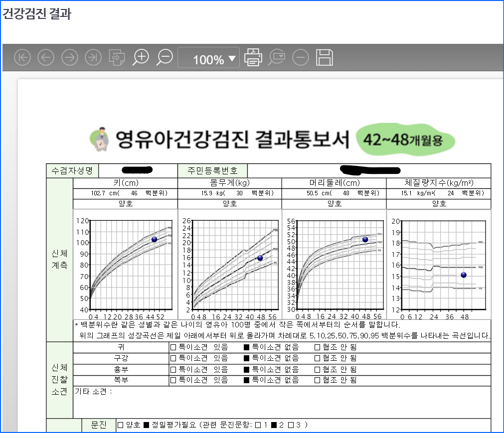Screen dimensions: 504x433
Task: Go to previous page with left arrow
Action: click(46, 58)
